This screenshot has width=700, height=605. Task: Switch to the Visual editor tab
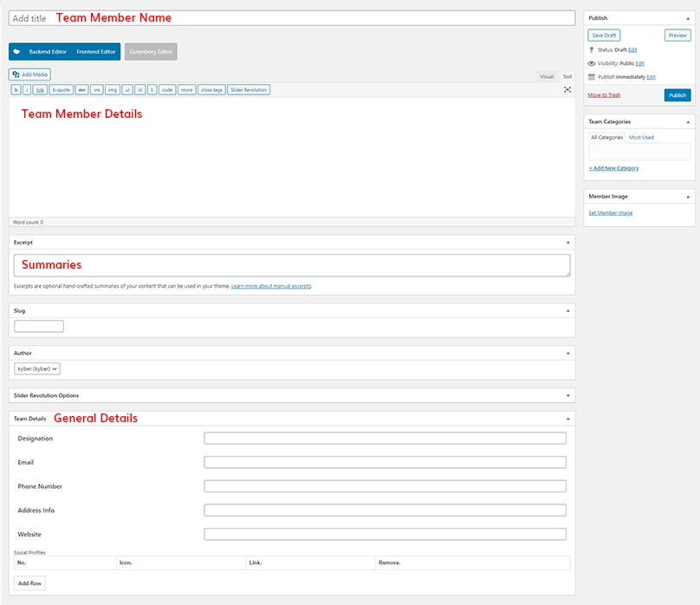pyautogui.click(x=547, y=76)
